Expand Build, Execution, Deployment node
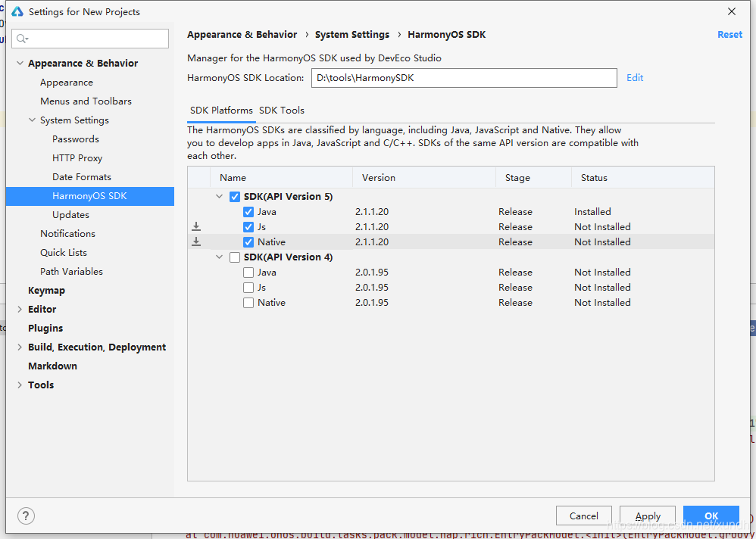 [x=20, y=347]
